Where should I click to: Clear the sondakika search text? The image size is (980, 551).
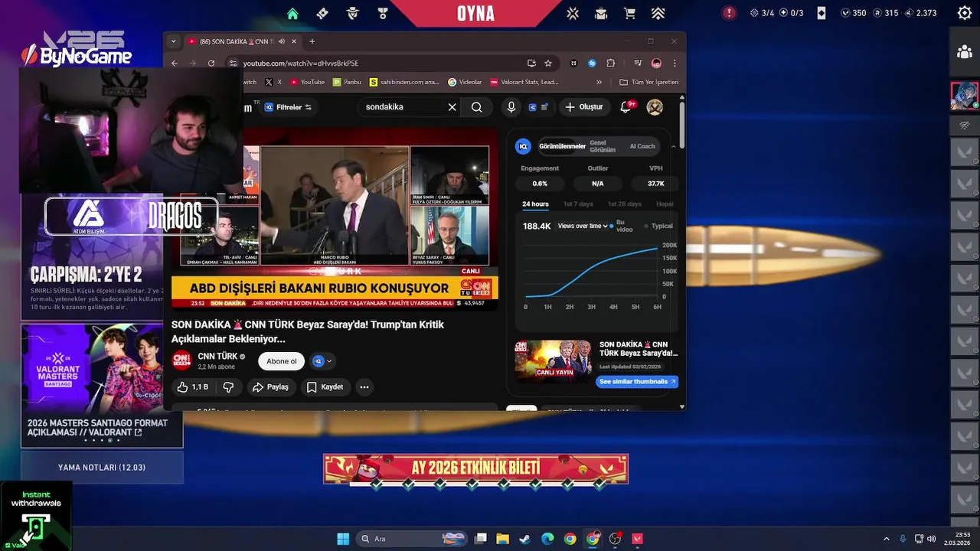[x=452, y=107]
